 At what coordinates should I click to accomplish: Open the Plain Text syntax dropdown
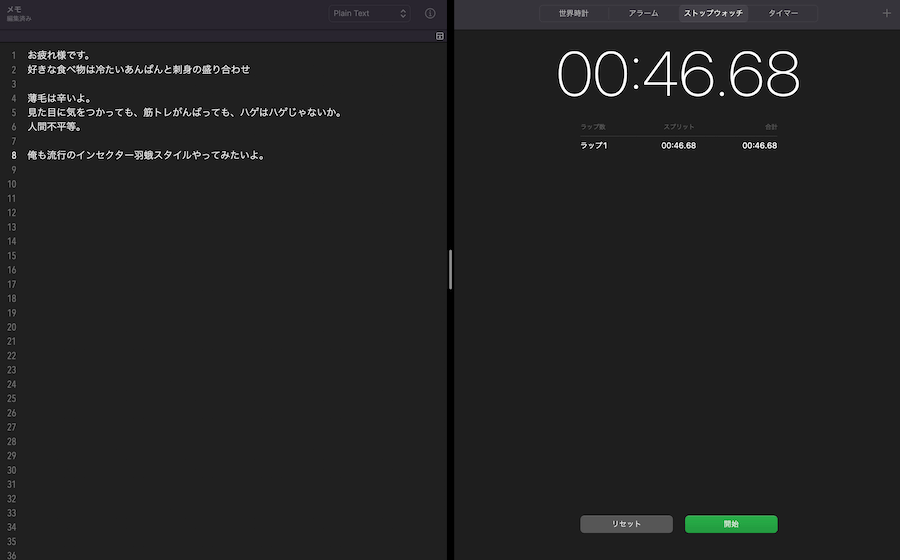coord(370,14)
